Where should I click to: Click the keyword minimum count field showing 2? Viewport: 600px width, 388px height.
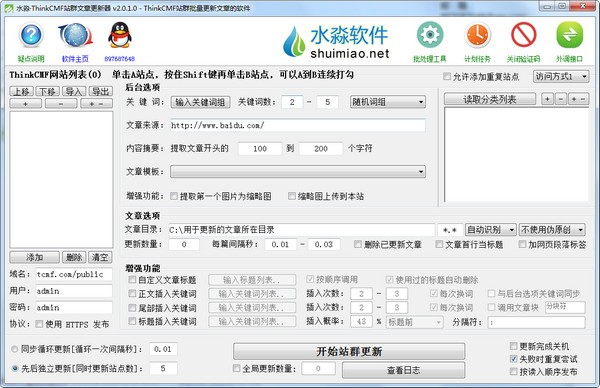(x=292, y=102)
